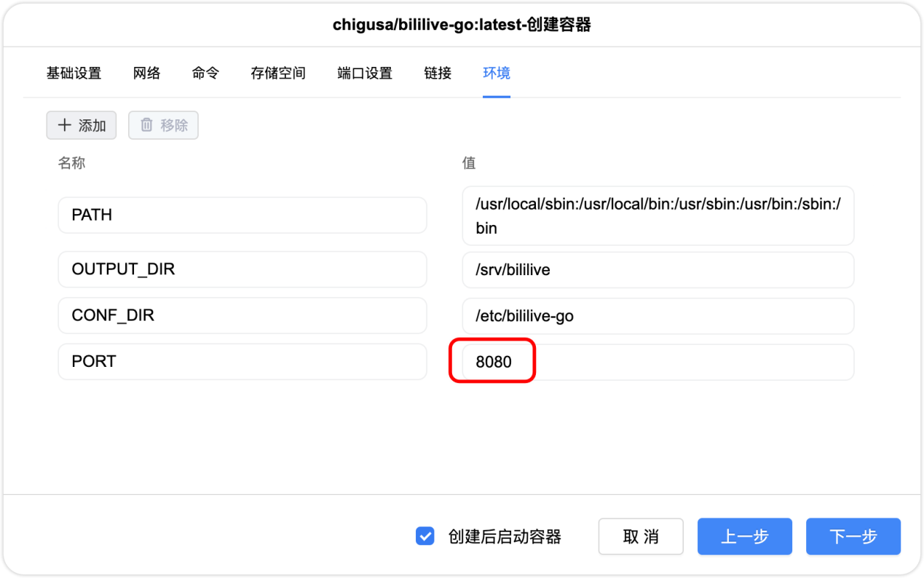The height and width of the screenshot is (578, 924).
Task: Switch to the 端口设置 tab
Action: [x=364, y=73]
